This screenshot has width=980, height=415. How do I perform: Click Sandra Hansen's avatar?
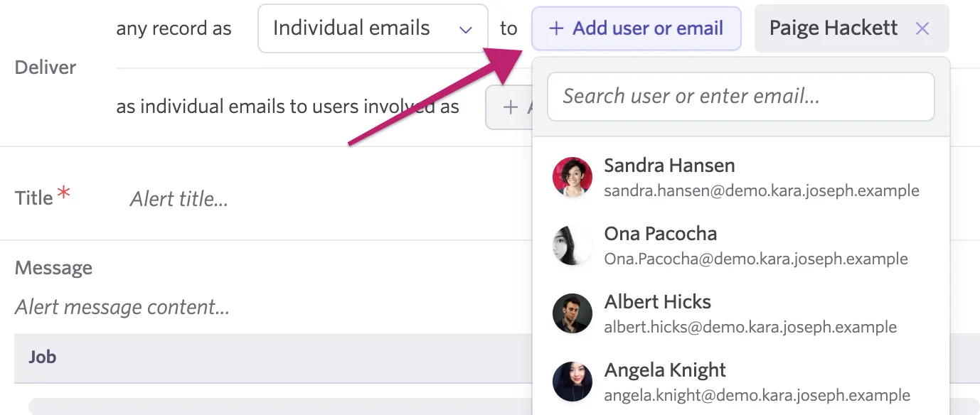pyautogui.click(x=572, y=177)
